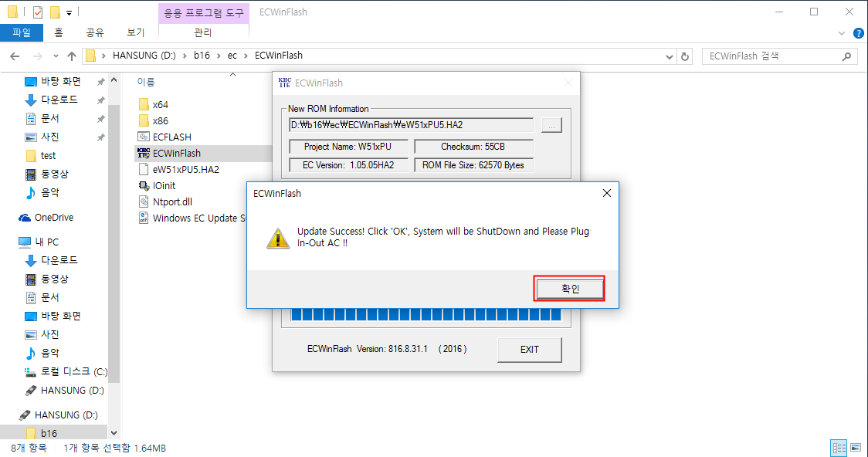Screen dimensions: 868x457
Task: Select the eW51xPU5.HA2 file
Action: tap(178, 169)
